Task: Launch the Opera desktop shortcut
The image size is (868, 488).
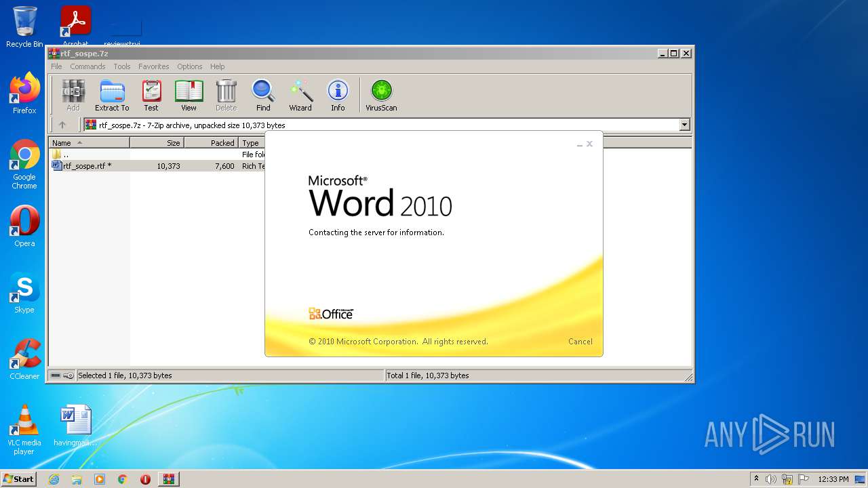Action: click(x=24, y=226)
